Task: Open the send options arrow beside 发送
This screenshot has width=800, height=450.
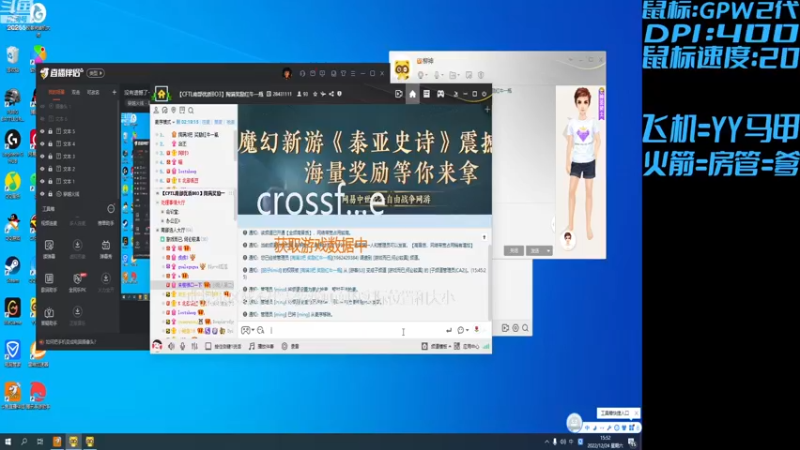Action: click(x=548, y=251)
